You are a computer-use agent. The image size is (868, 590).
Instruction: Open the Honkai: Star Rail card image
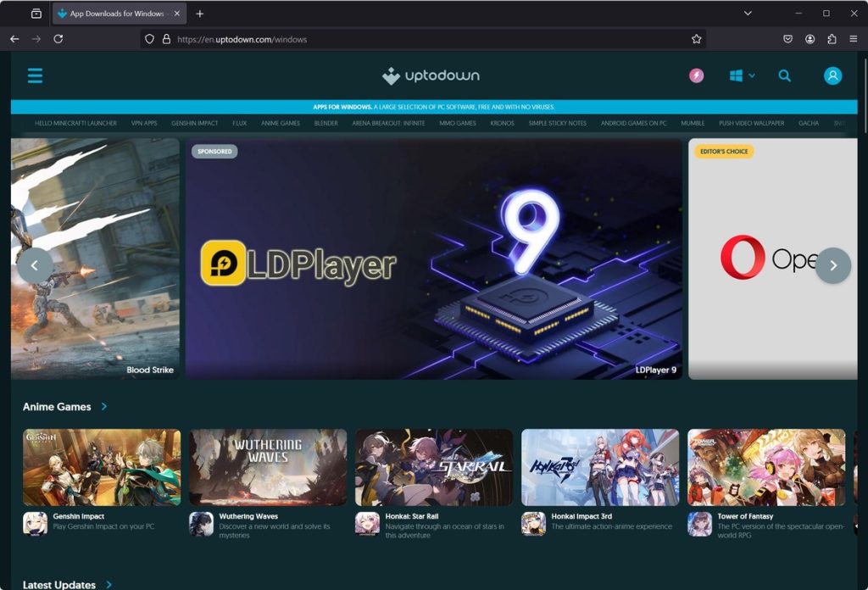click(x=434, y=467)
